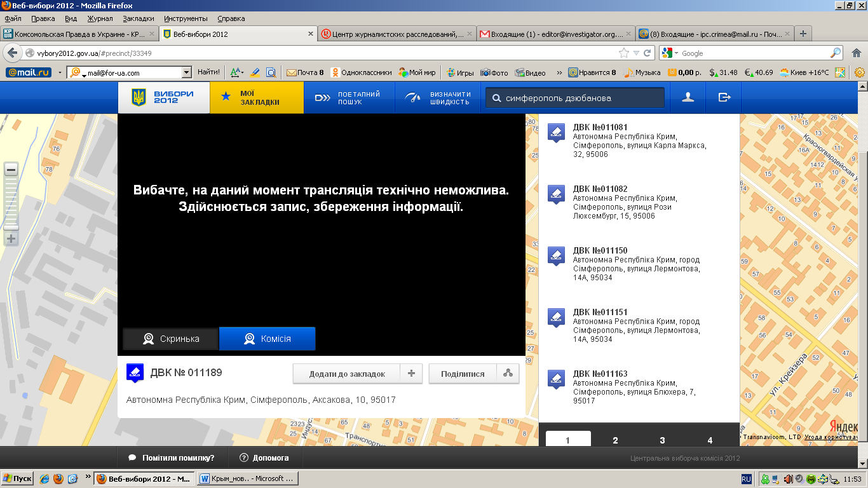Click the Windows Пуск start button
The image size is (868, 488).
pyautogui.click(x=18, y=478)
